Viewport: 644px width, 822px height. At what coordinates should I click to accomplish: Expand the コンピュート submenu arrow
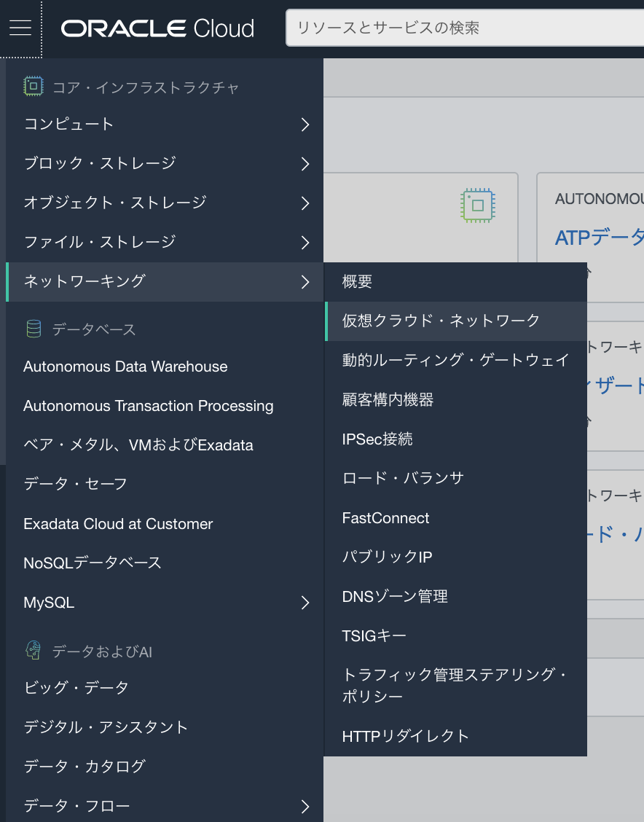tap(305, 125)
